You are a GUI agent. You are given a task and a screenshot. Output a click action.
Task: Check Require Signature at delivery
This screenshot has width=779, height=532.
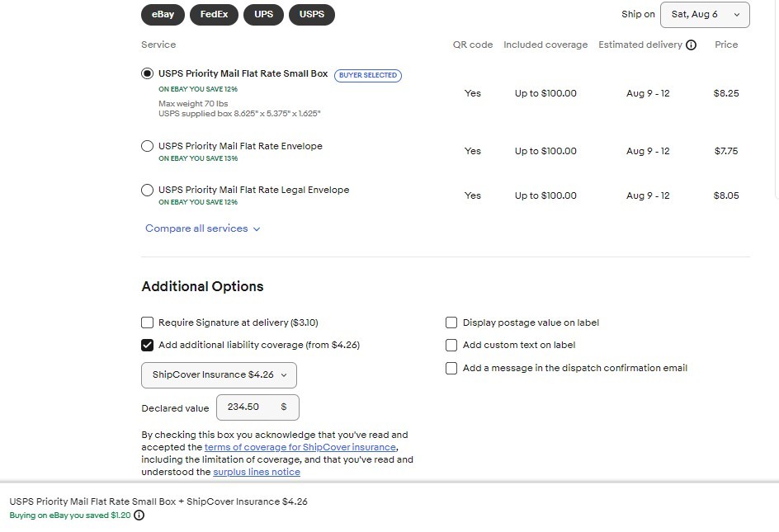(x=147, y=322)
